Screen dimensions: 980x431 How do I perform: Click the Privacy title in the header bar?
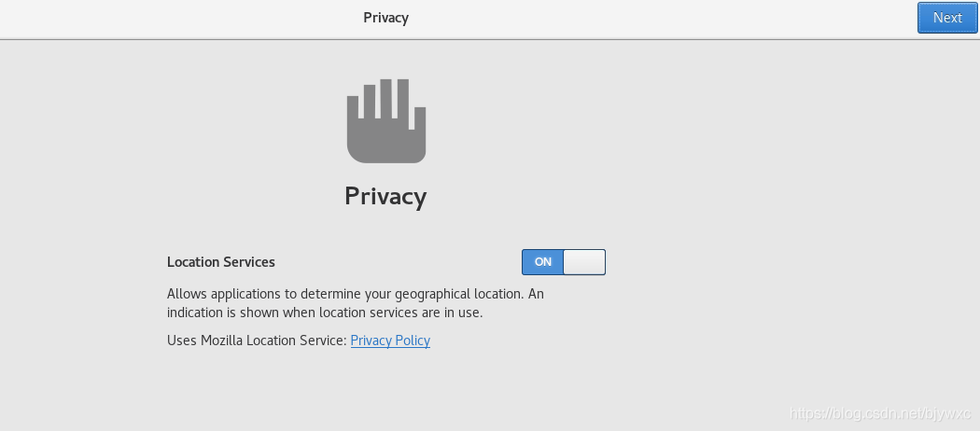coord(386,18)
